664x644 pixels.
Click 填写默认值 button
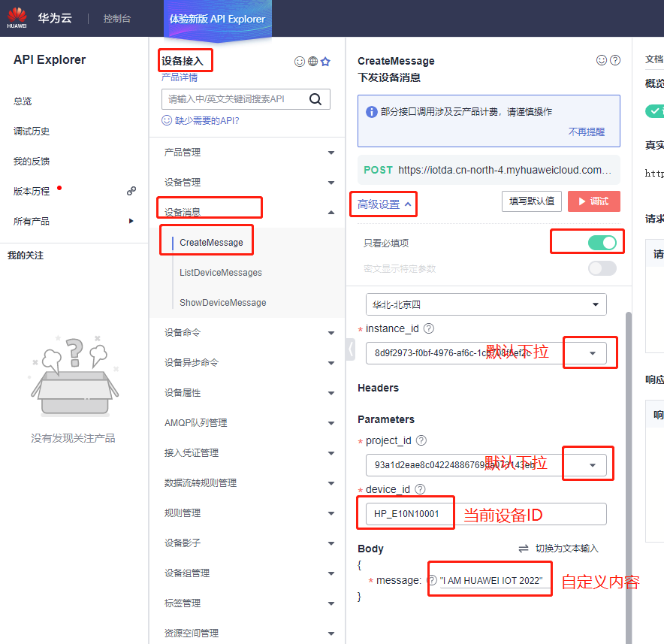click(532, 201)
